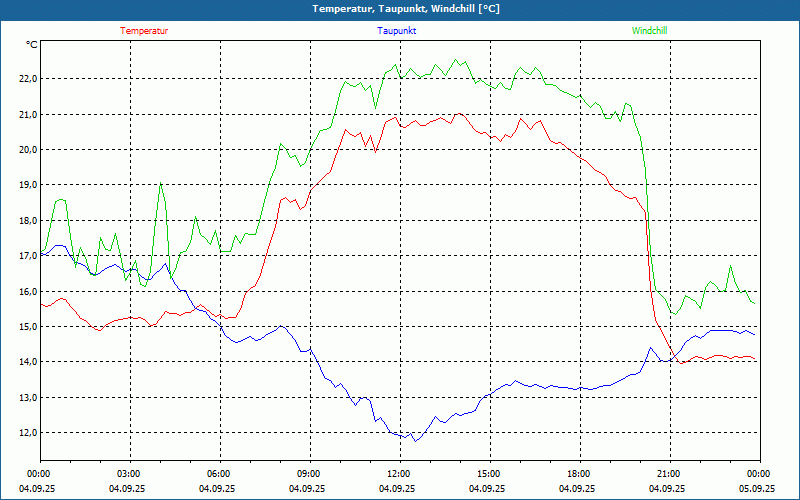Click the 15,0 y-axis value

point(29,327)
